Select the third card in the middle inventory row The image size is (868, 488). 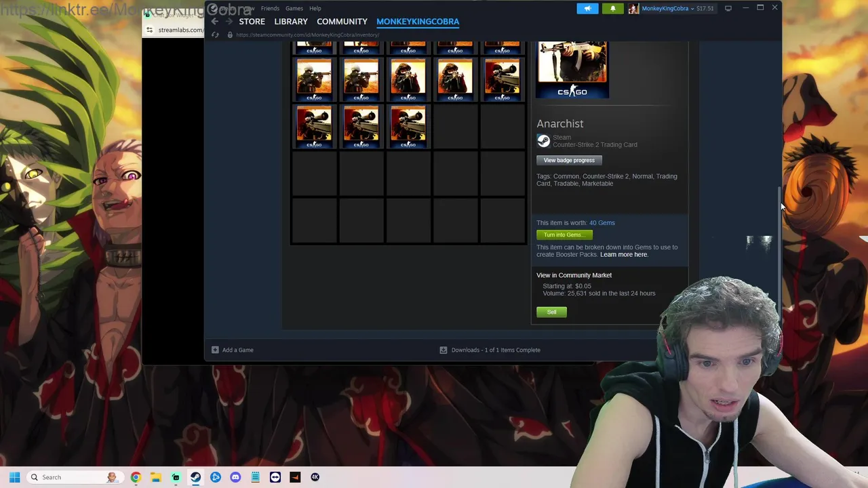pos(408,79)
